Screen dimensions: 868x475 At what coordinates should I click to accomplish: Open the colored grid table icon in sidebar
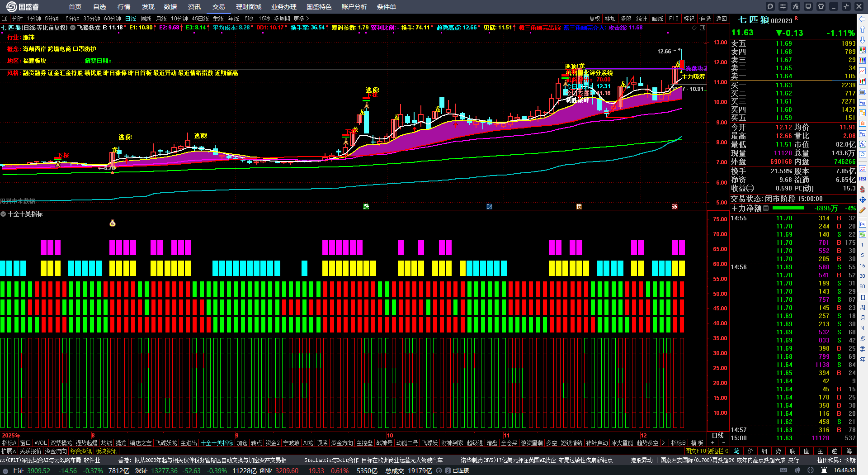click(x=863, y=60)
